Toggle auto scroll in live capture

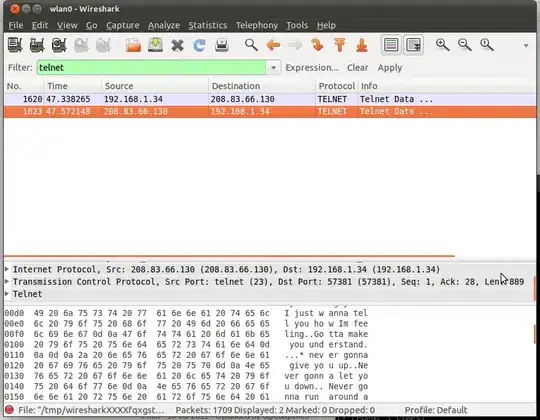click(x=413, y=45)
